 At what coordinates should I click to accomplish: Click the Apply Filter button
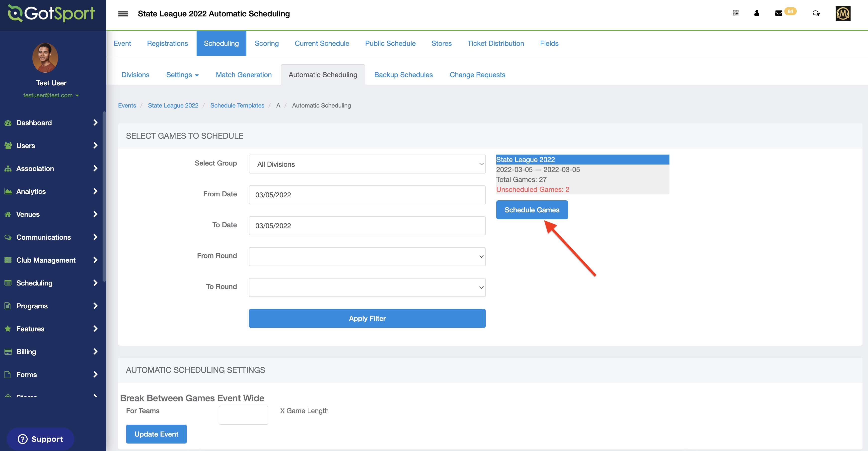click(367, 318)
